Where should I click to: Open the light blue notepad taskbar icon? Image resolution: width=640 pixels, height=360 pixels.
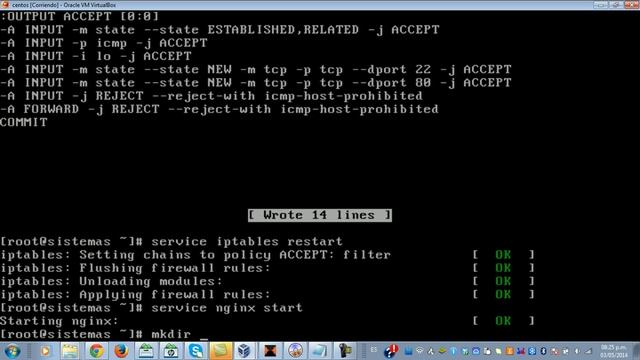click(320, 351)
